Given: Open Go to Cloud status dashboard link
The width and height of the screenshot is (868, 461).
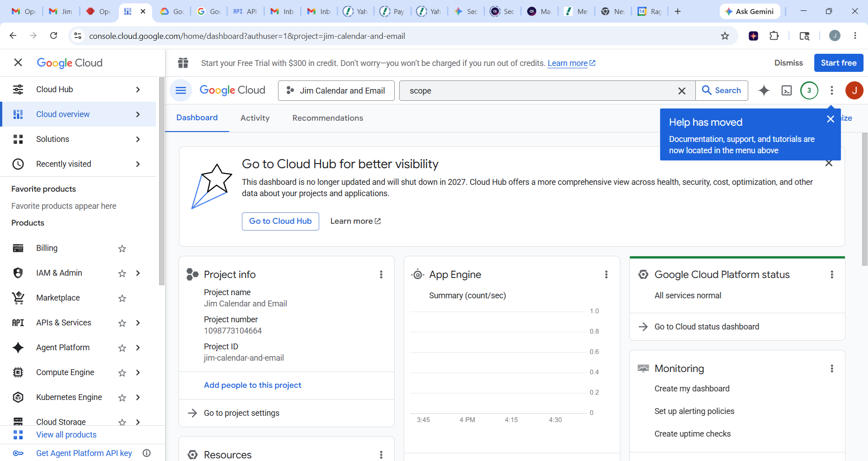Looking at the screenshot, I should coord(707,327).
